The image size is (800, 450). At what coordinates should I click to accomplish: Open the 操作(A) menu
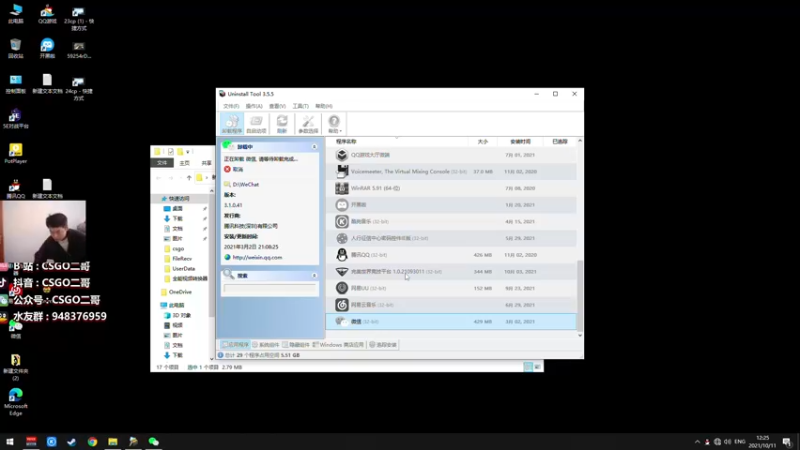tap(254, 106)
